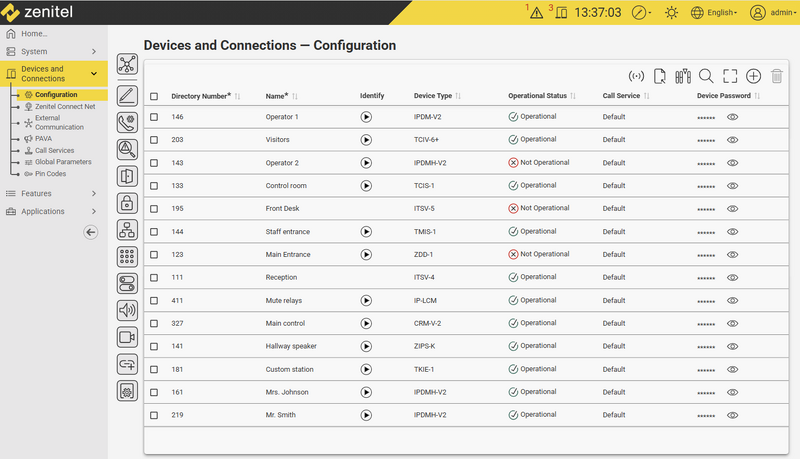This screenshot has height=459, width=800.
Task: Click the document export icon above table
Action: pos(660,76)
